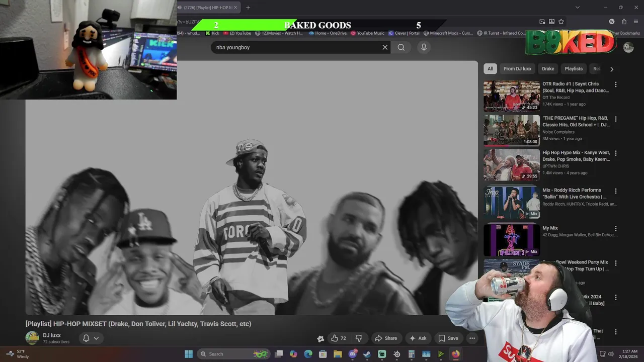Open the Minecraft Mods bookmark
Screen dimensions: 644x362
(448, 33)
